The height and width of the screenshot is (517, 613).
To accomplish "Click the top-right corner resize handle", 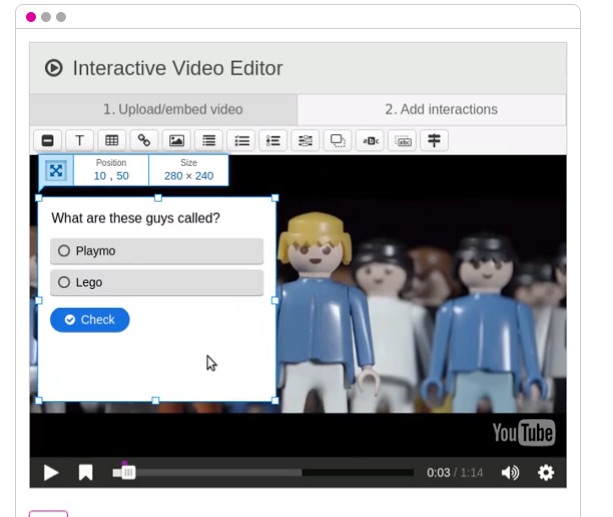I will coord(275,198).
